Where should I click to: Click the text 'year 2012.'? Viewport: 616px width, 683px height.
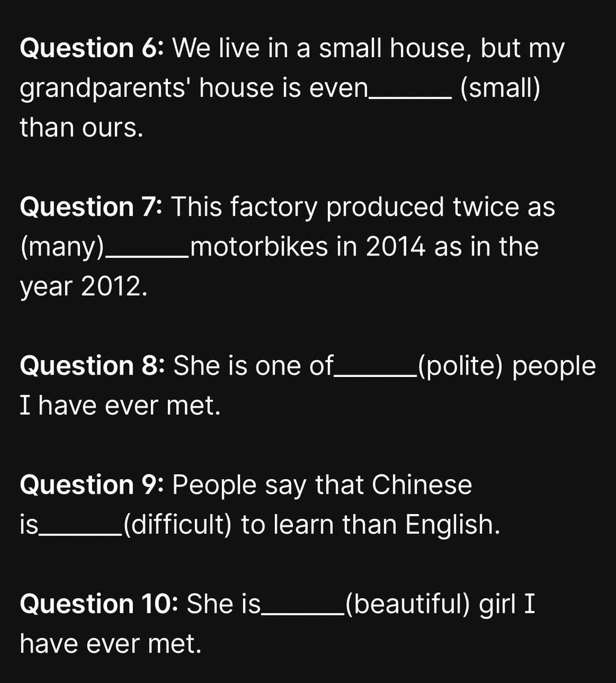click(x=84, y=287)
